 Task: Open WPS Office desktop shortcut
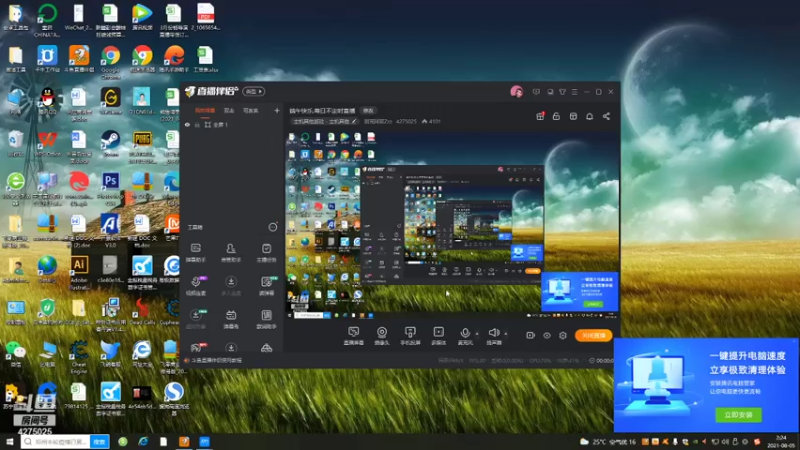47,144
